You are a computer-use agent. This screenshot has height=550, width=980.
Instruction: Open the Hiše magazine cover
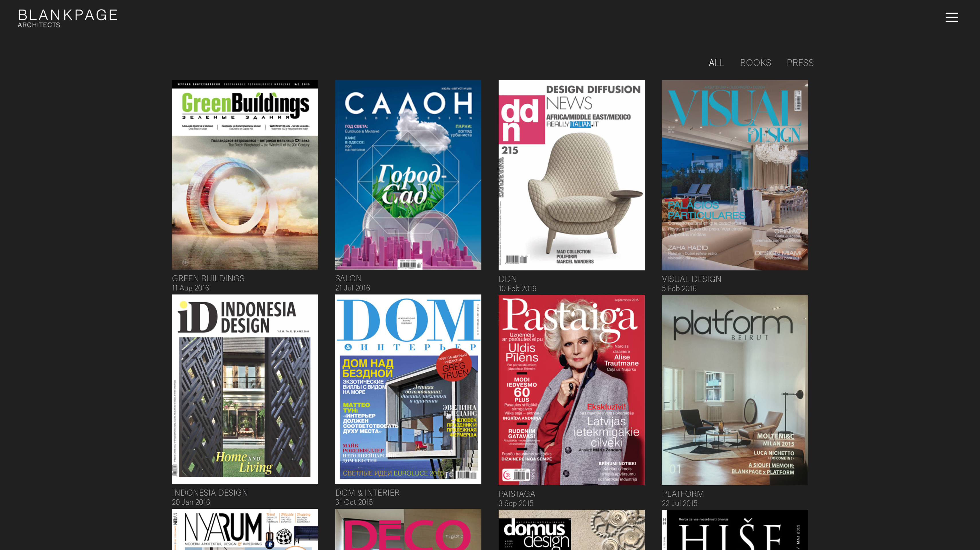click(x=735, y=530)
